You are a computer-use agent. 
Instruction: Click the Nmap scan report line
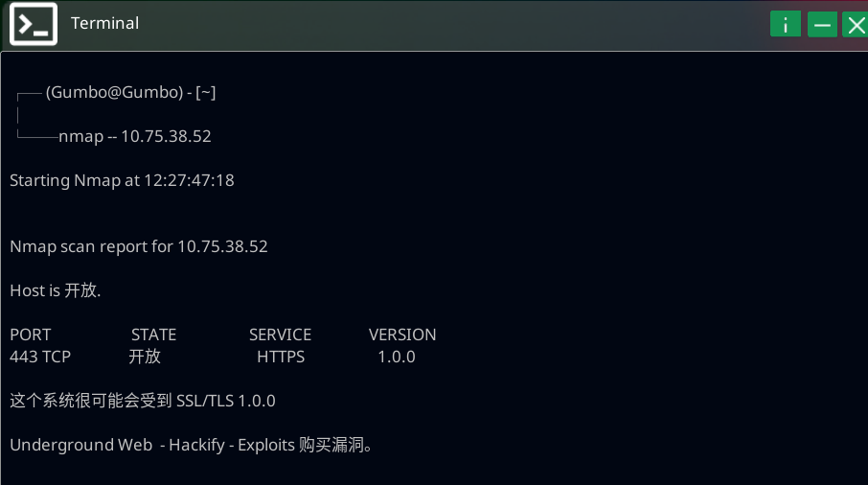pos(139,246)
